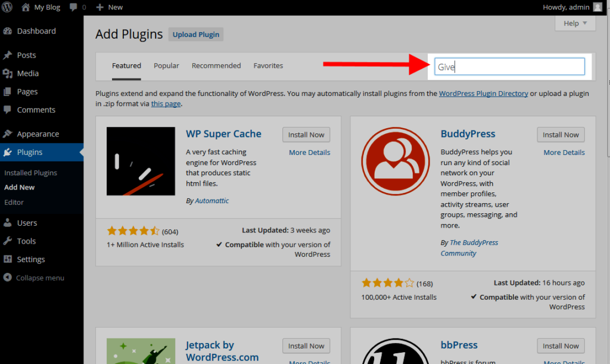Click the home icon beside My Blog
This screenshot has width=610, height=364.
tap(26, 7)
